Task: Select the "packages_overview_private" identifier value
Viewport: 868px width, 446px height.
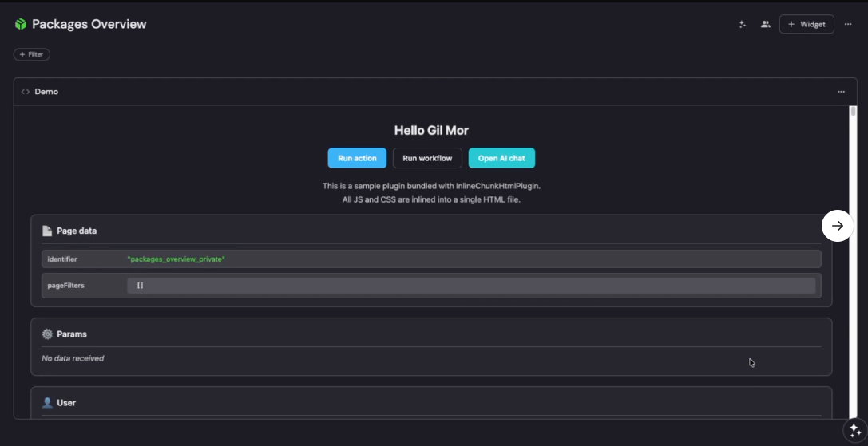Action: coord(176,259)
